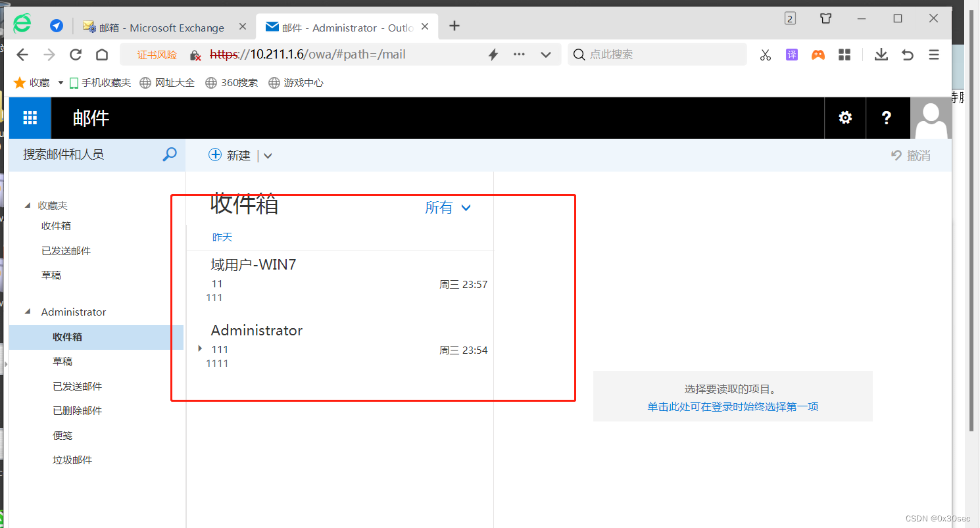Screen dimensions: 980x528
Task: Click the insecure certificate lock icon
Action: coord(195,55)
